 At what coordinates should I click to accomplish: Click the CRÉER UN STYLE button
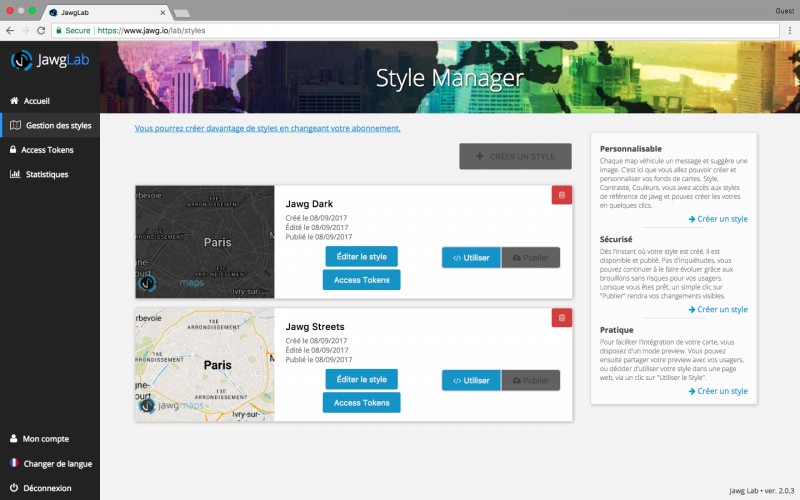coord(515,156)
